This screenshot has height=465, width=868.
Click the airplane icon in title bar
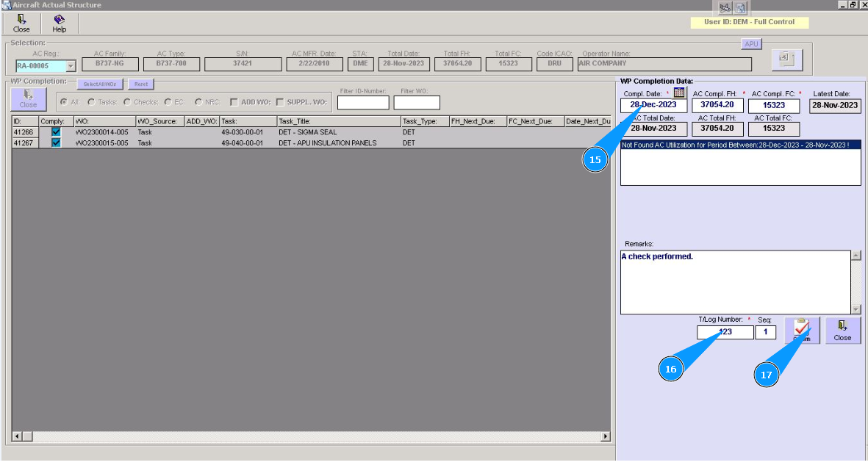pos(725,8)
